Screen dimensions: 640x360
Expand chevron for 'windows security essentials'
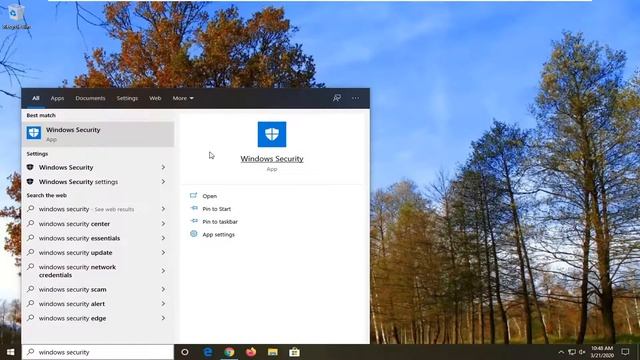[x=163, y=238]
